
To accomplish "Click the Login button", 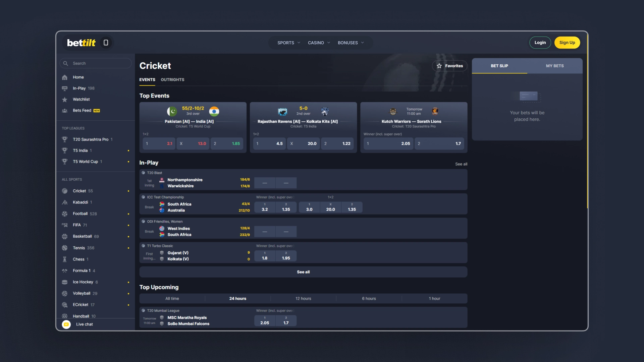I will (540, 43).
